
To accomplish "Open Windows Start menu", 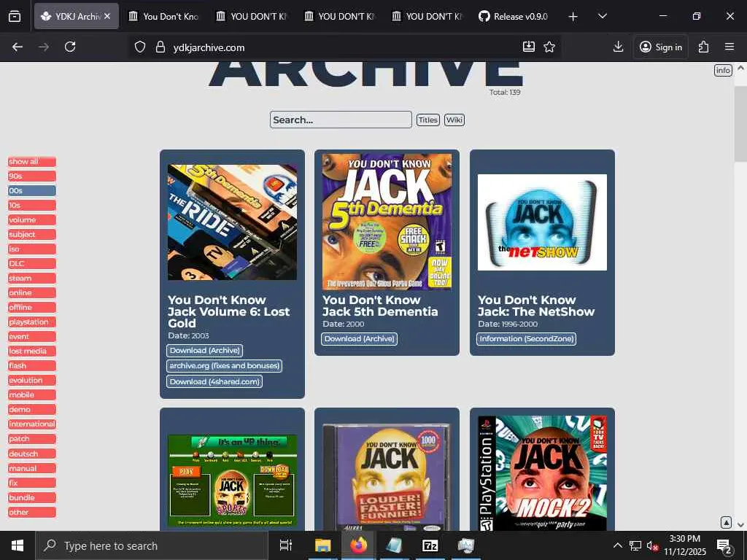I will (x=18, y=545).
